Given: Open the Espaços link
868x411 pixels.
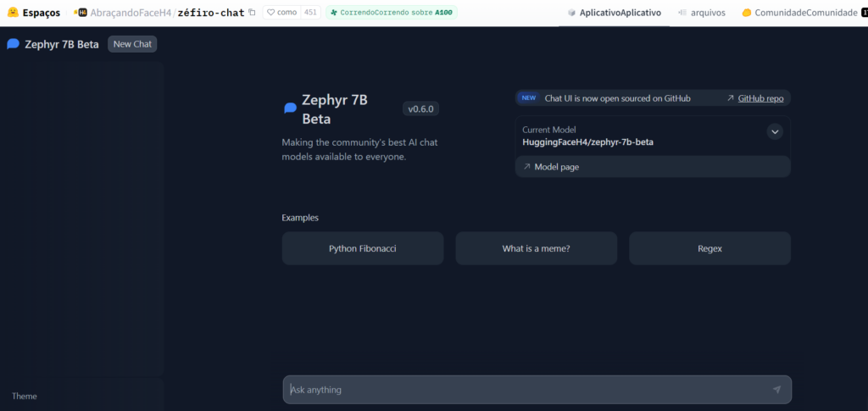Looking at the screenshot, I should pyautogui.click(x=42, y=13).
